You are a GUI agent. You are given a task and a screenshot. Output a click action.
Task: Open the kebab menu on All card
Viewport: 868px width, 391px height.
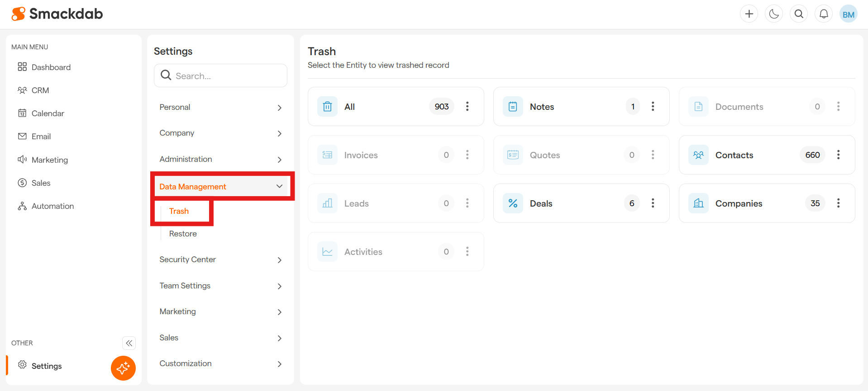[467, 107]
